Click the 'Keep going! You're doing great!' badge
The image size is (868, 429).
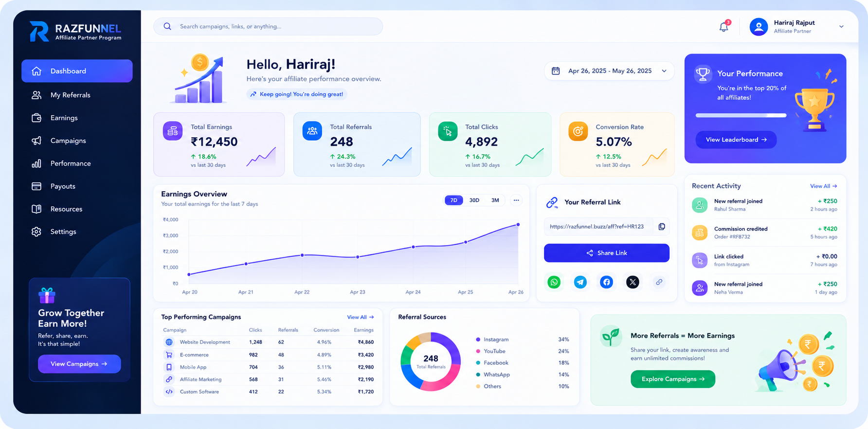296,94
